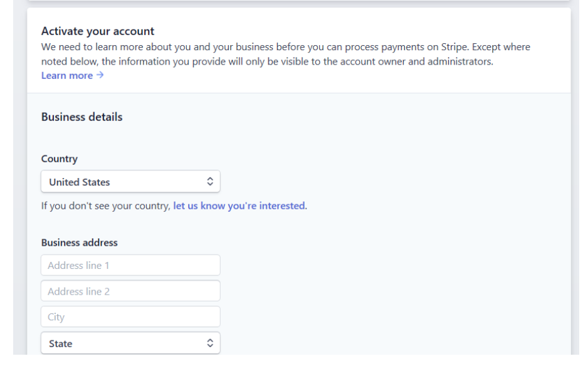Screen dimensions: 588x366
Task: Select United States in the Country selector
Action: 130,181
